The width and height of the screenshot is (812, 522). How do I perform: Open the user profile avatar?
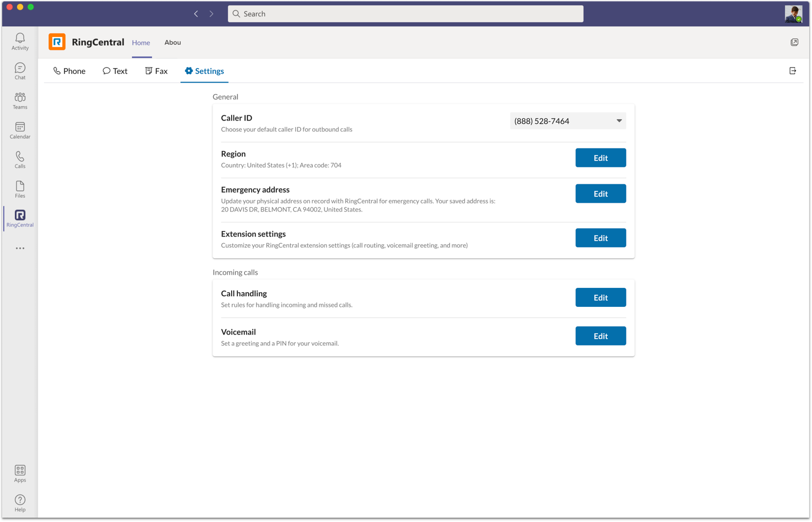tap(793, 14)
